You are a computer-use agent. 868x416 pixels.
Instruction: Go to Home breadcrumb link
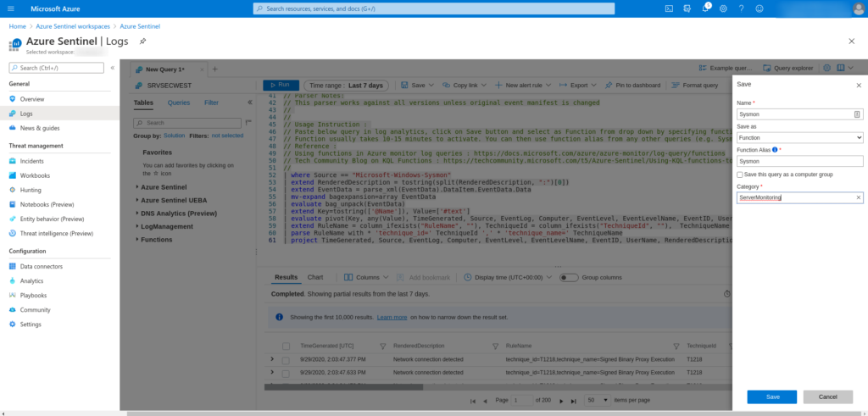point(17,26)
